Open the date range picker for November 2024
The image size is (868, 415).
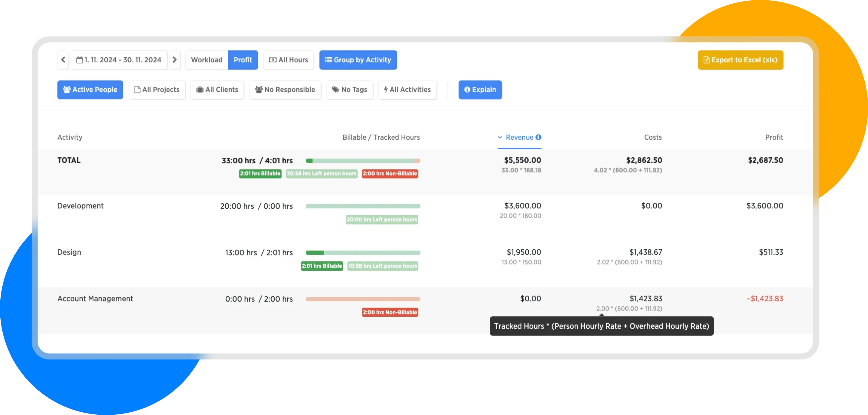(119, 60)
